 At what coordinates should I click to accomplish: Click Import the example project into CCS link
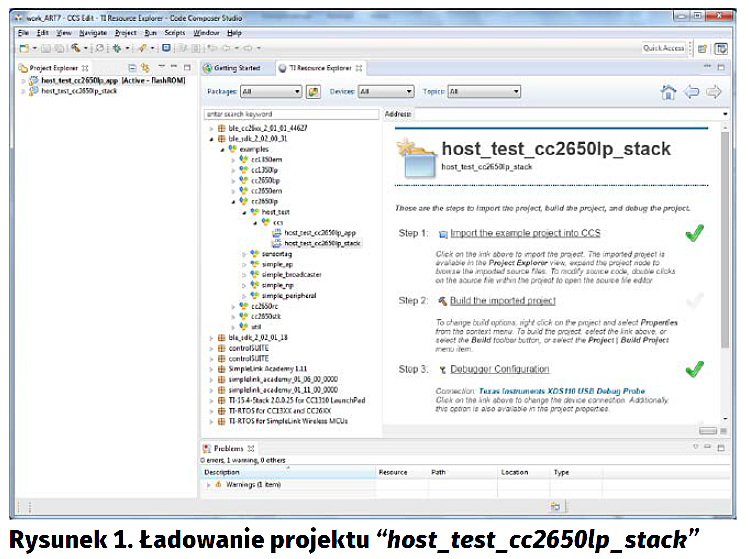pos(525,233)
